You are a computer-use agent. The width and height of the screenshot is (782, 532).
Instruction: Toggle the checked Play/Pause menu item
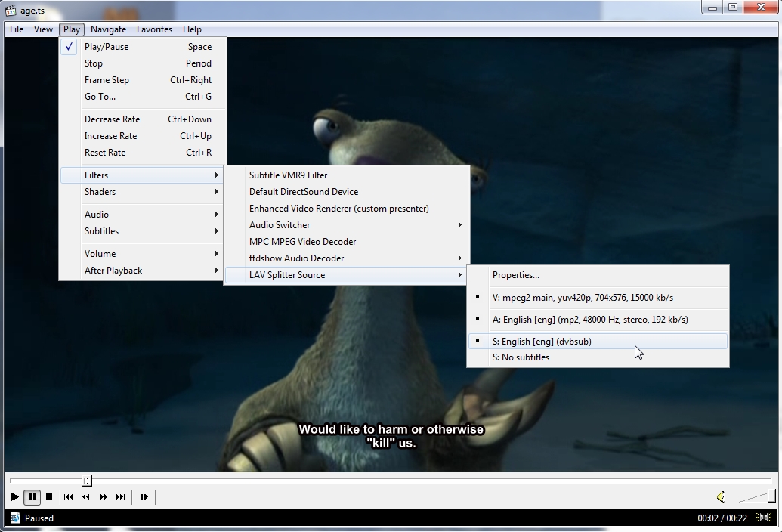coord(143,47)
